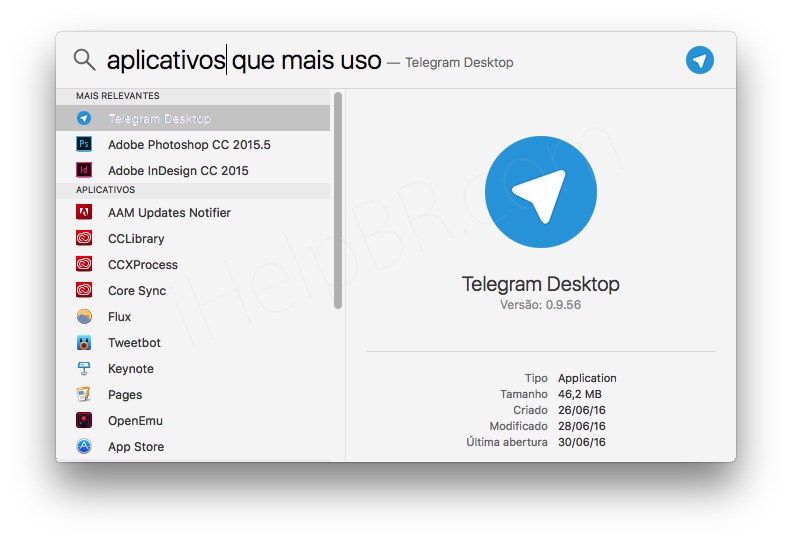
Task: Click the AAM Updates Notifier icon
Action: tap(84, 212)
